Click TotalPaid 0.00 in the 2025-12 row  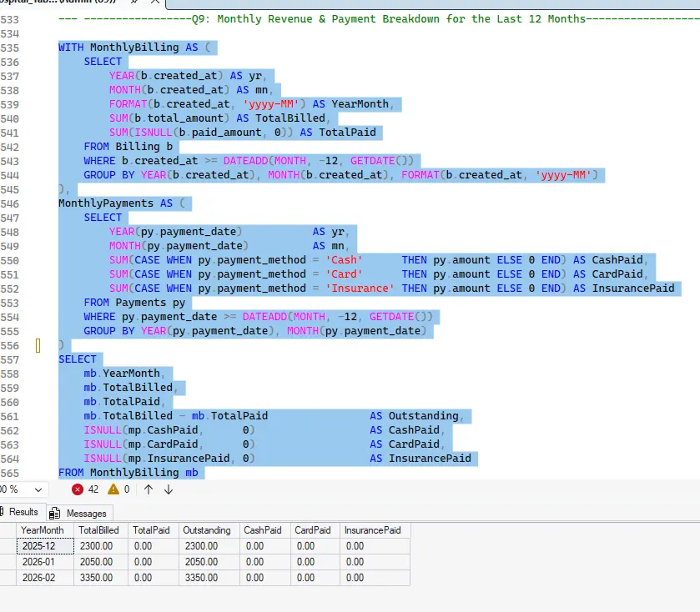pos(154,546)
